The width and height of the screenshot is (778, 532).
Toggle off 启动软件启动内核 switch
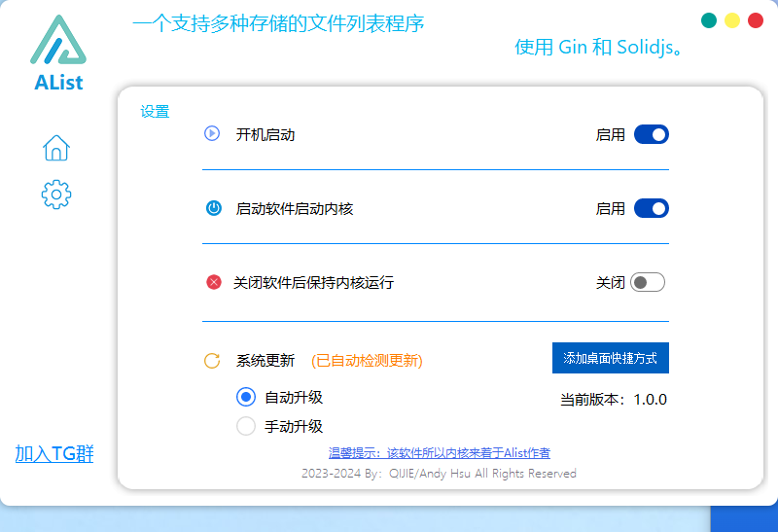(x=651, y=208)
